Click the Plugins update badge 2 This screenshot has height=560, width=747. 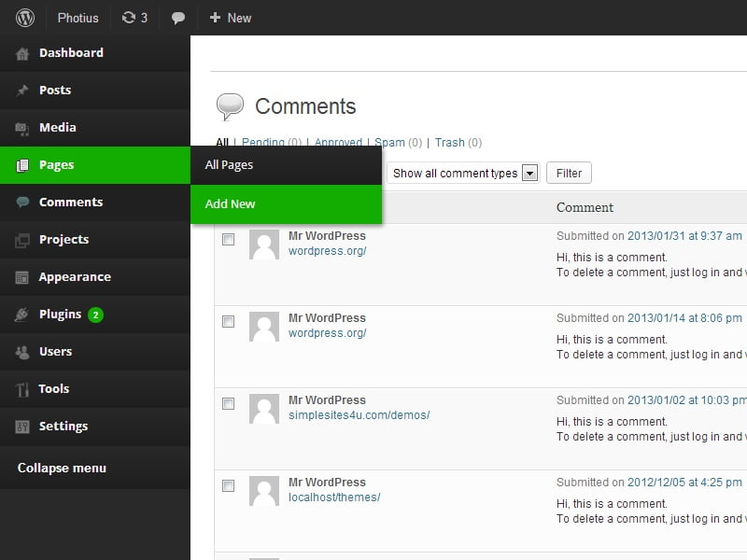click(95, 315)
